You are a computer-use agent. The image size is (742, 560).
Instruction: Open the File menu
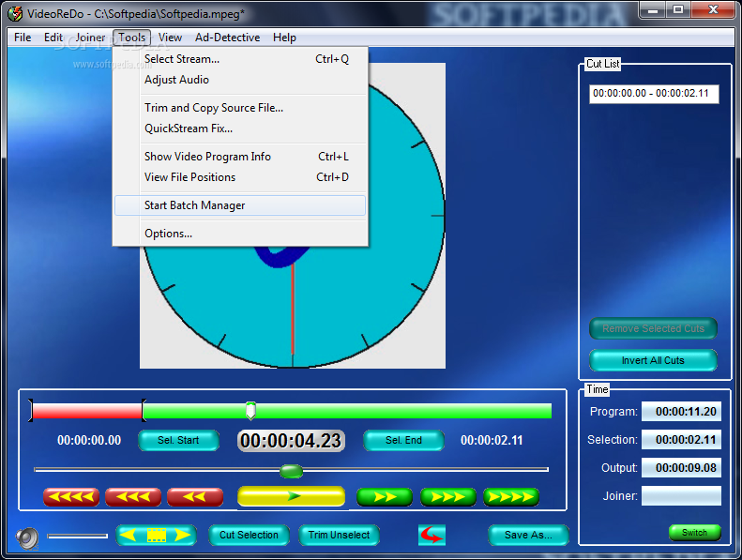click(23, 38)
